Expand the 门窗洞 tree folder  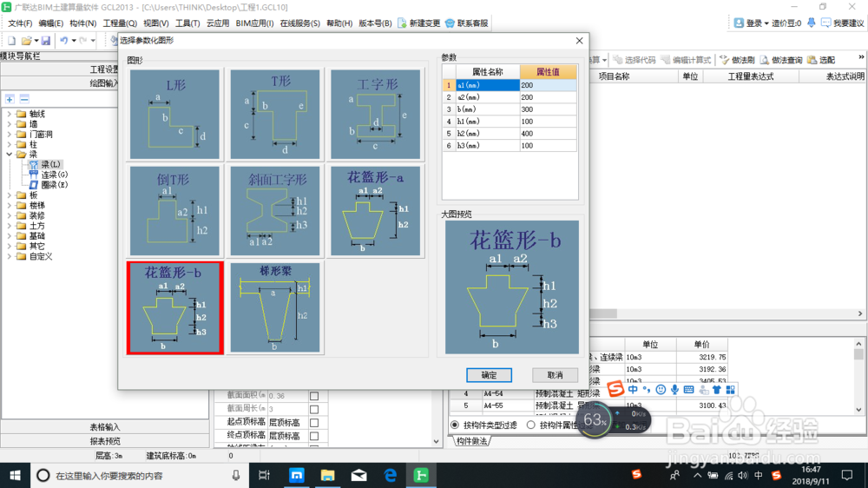pyautogui.click(x=9, y=134)
